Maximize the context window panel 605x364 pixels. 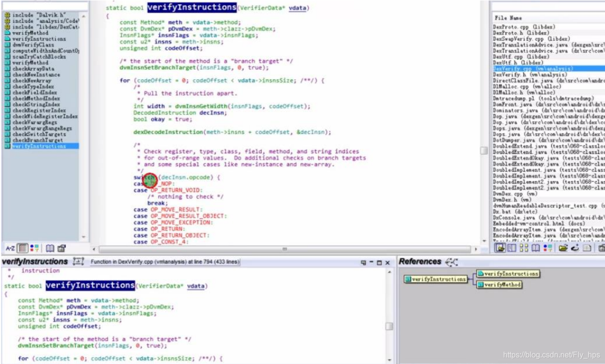click(x=379, y=263)
